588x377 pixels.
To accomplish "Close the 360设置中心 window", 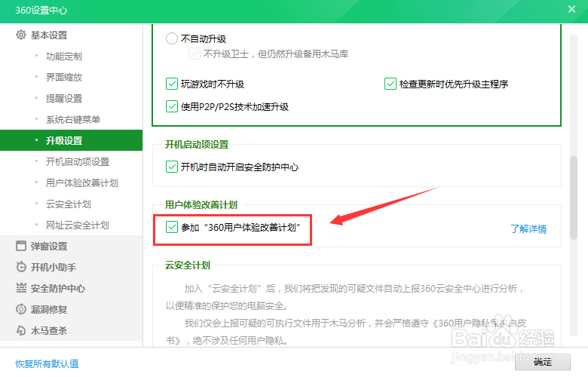I will coord(571,9).
